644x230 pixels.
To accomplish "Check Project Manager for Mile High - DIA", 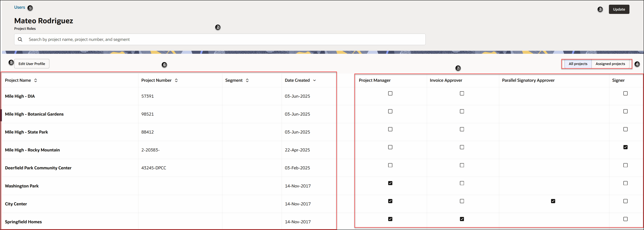I will 390,93.
